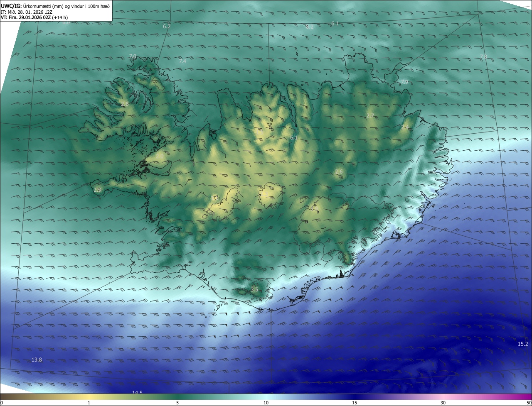This screenshot has height=406, width=532.
Task: Click the 14.5 value label above the colorbar
Action: (137, 392)
